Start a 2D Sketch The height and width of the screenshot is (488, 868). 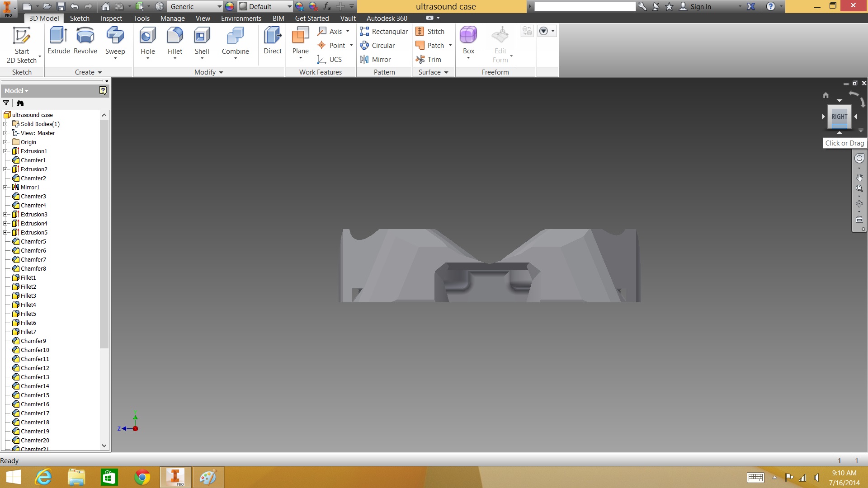[x=22, y=45]
